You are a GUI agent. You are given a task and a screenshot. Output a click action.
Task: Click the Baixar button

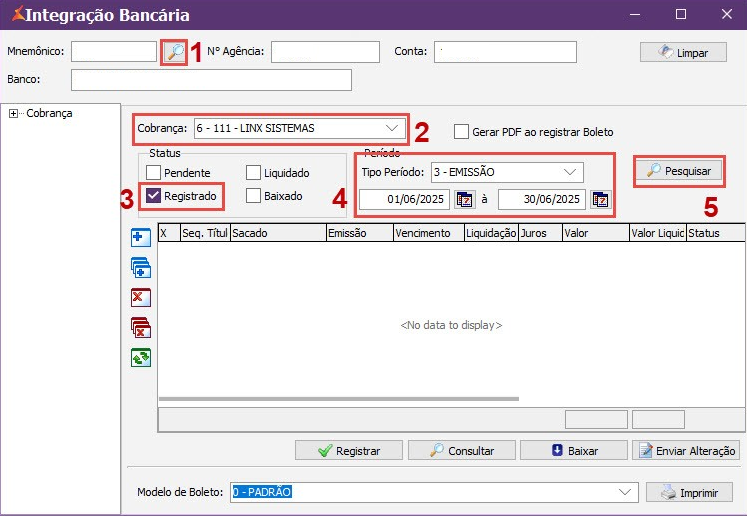(x=574, y=450)
